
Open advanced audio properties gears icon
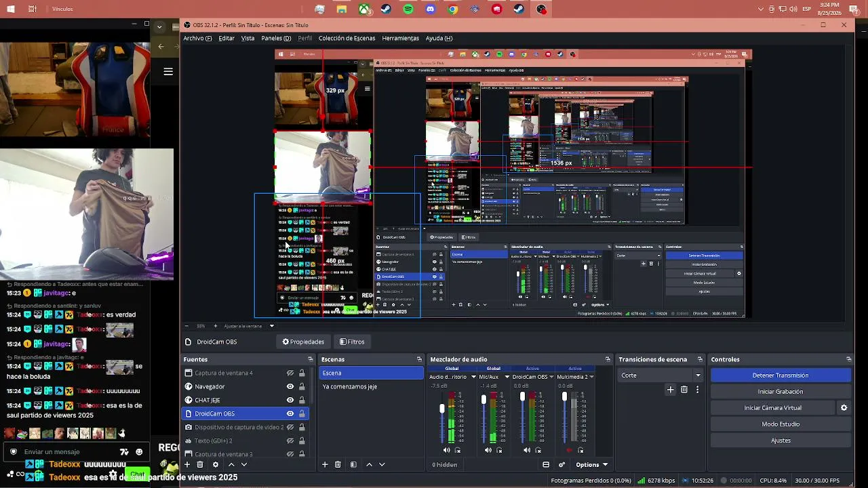[561, 464]
